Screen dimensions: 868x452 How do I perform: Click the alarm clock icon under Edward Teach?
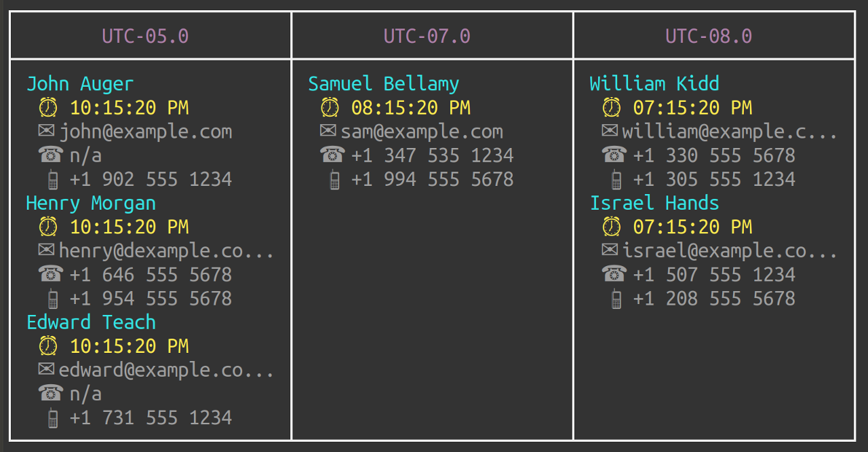pyautogui.click(x=48, y=345)
